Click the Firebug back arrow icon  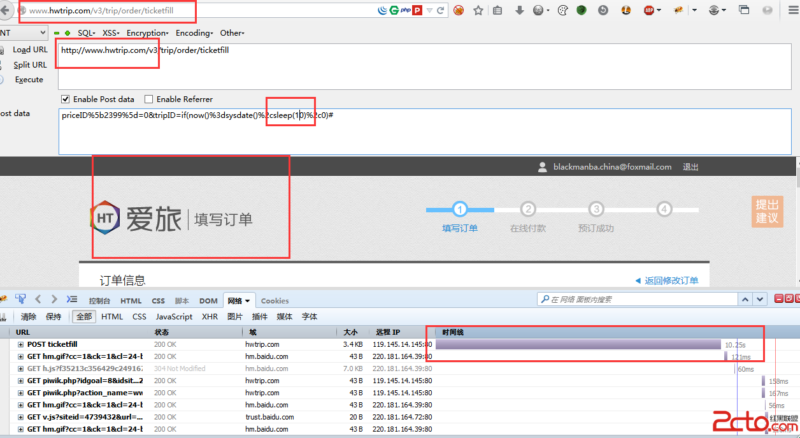click(37, 299)
